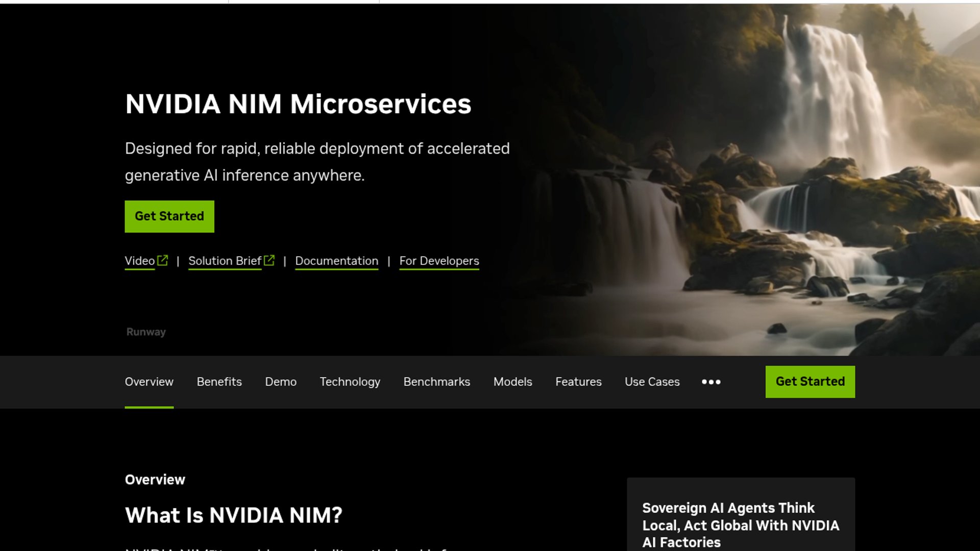Click Get Started in the sticky navigation bar
Image resolution: width=980 pixels, height=551 pixels.
(x=810, y=381)
